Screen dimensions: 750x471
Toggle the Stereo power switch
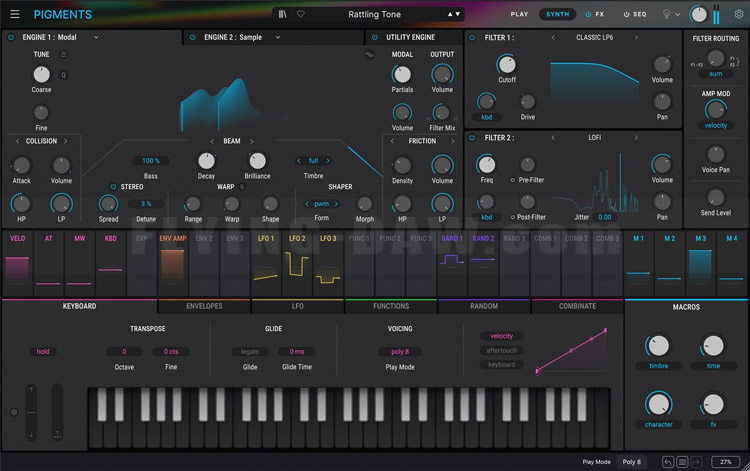click(x=112, y=186)
